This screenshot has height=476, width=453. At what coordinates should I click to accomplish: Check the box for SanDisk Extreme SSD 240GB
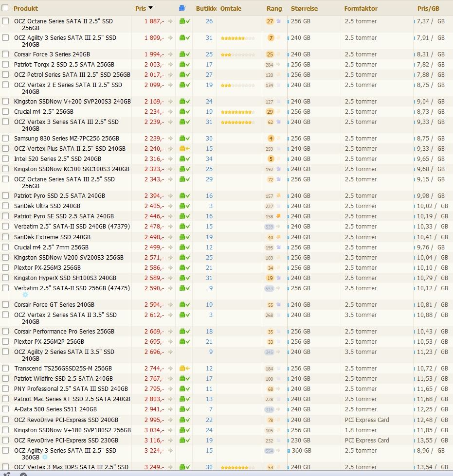point(5,237)
